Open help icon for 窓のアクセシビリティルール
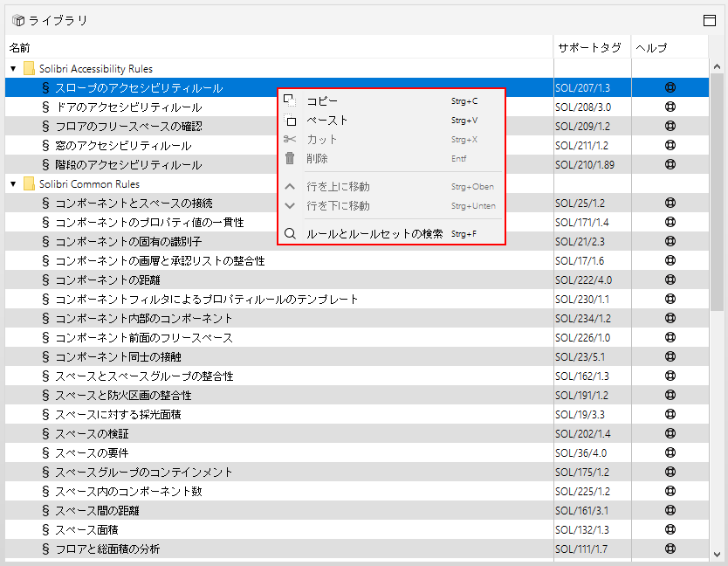This screenshot has height=566, width=728. [670, 145]
